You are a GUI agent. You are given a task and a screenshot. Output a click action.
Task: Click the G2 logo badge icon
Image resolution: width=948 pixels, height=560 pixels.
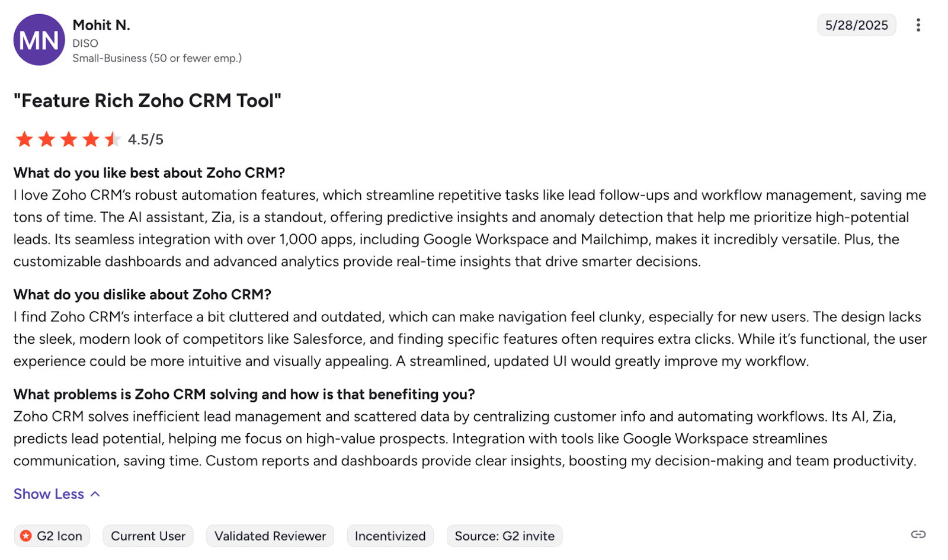point(26,536)
